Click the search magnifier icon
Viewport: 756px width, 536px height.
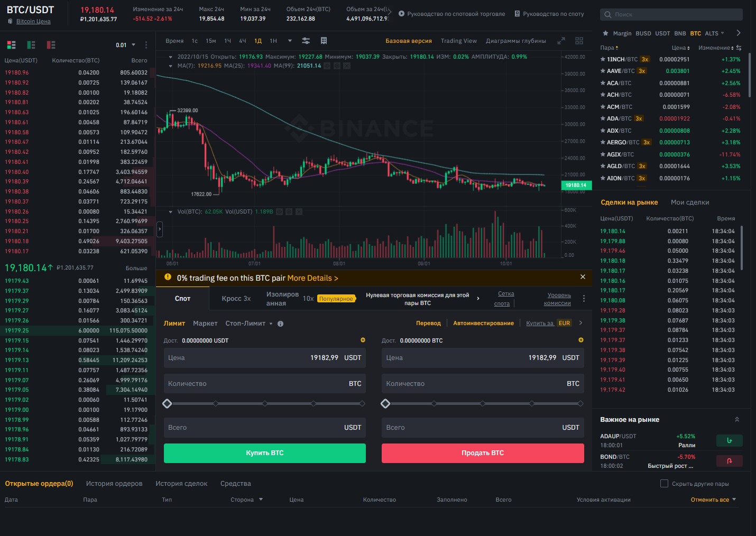pos(608,14)
